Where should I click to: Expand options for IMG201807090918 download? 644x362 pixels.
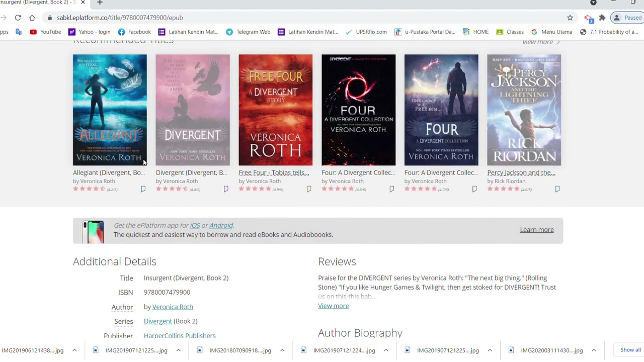282,350
